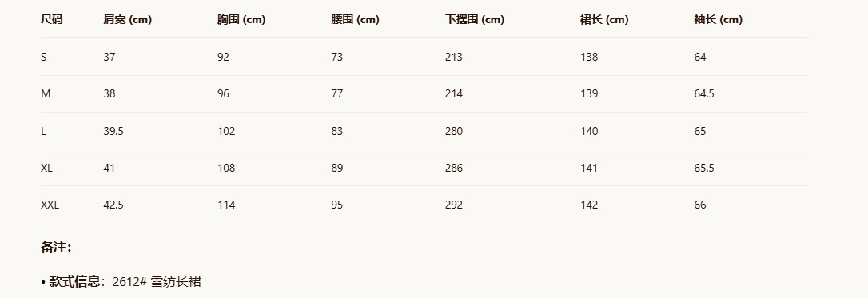
Task: Click the 下摆围 (cm) header
Action: point(475,20)
